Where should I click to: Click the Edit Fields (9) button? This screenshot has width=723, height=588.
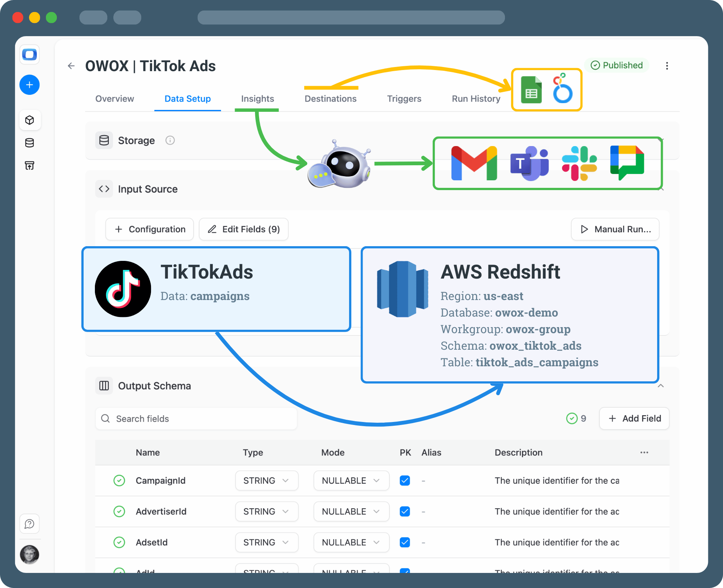point(244,229)
